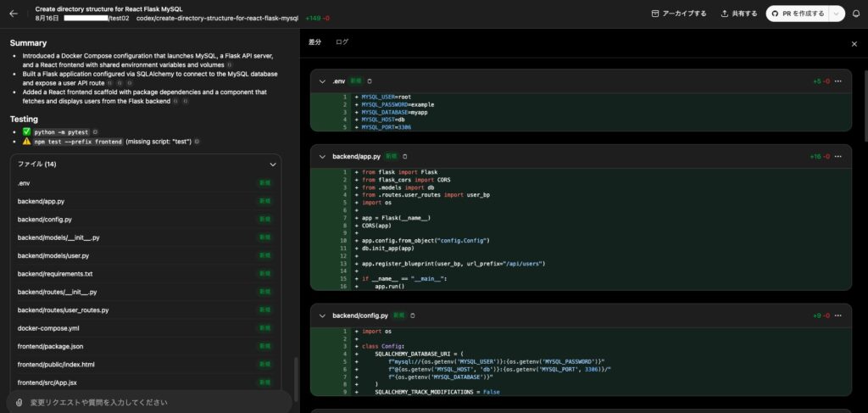Select docker-compose.yml in the file list

[x=146, y=328]
